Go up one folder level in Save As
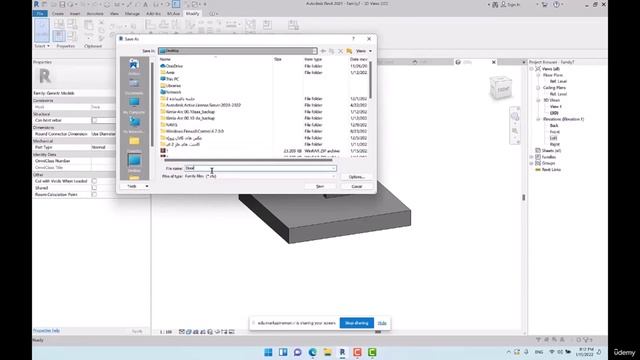The width and height of the screenshot is (640, 360). pyautogui.click(x=331, y=51)
